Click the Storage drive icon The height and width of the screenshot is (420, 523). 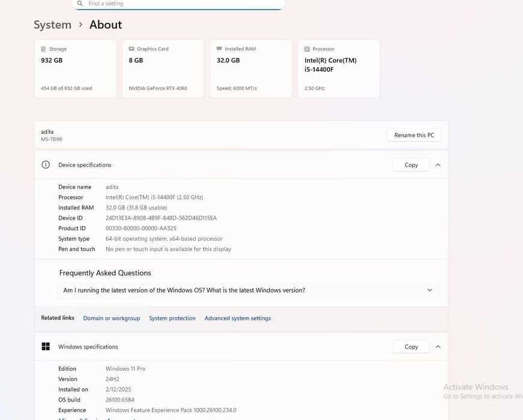(43, 49)
